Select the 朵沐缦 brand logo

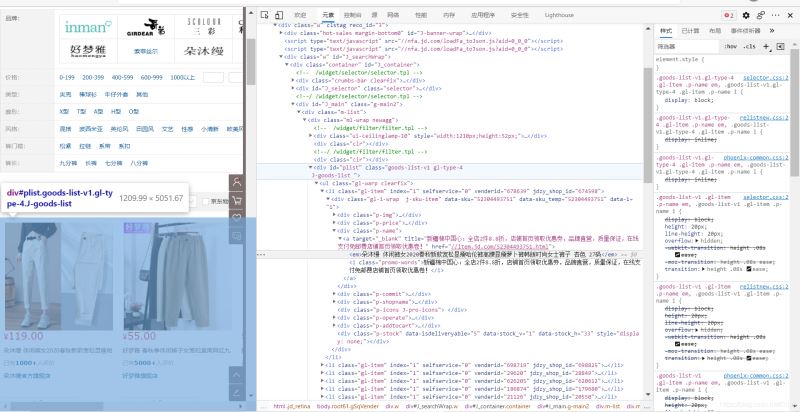[203, 51]
